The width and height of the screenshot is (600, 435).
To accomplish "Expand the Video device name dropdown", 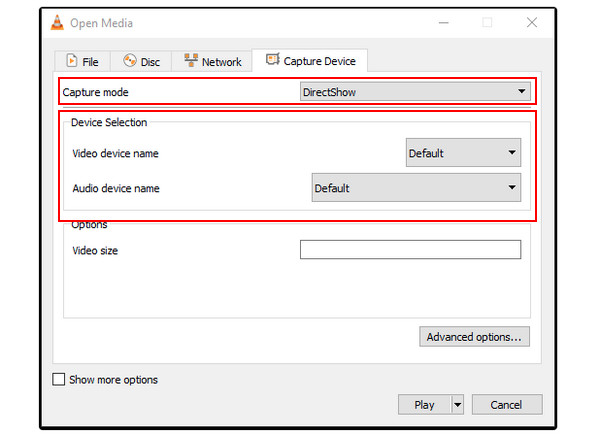I will 463,153.
